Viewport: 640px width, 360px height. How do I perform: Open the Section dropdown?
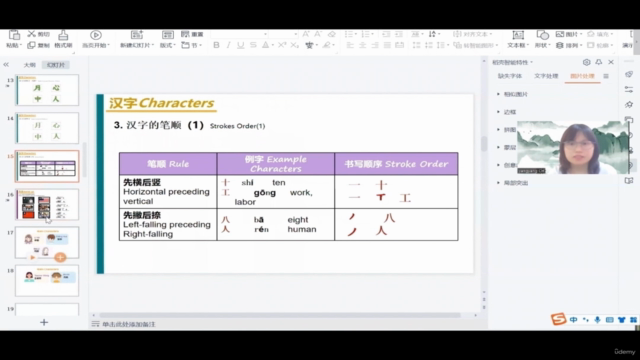[x=192, y=45]
